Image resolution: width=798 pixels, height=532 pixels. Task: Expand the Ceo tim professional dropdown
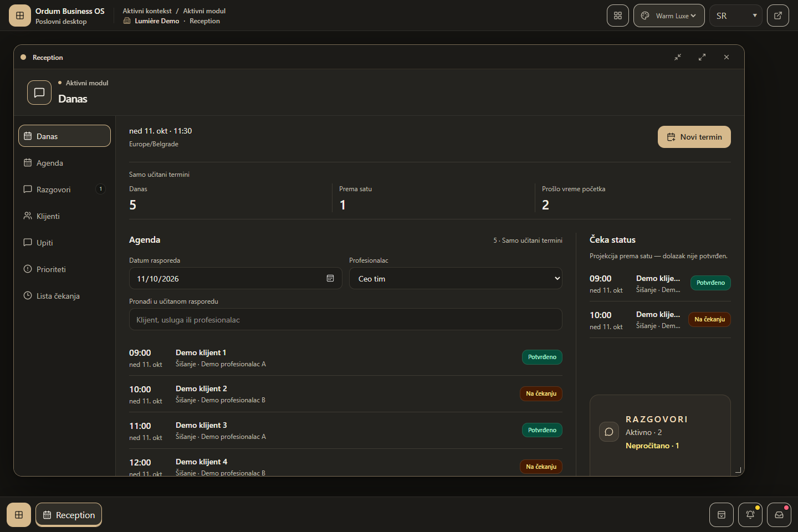(x=456, y=278)
